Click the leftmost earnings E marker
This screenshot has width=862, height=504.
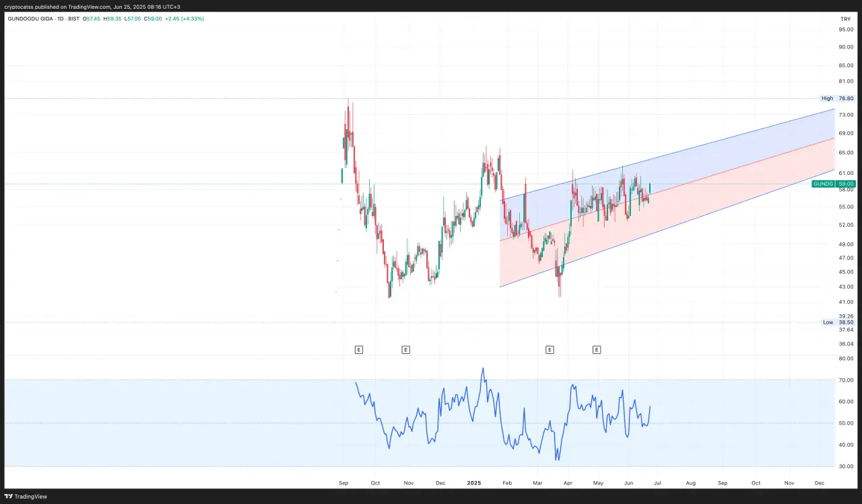coord(358,350)
